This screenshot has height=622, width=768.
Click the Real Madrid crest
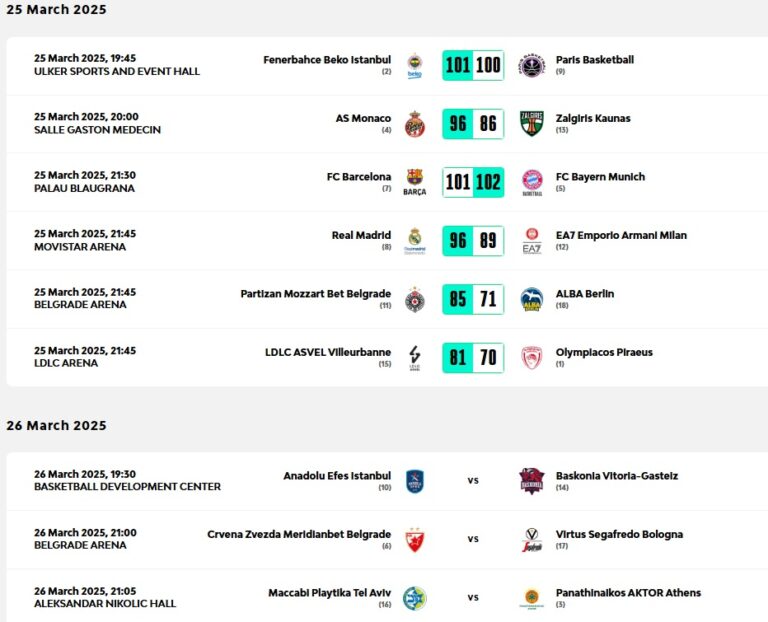point(414,240)
